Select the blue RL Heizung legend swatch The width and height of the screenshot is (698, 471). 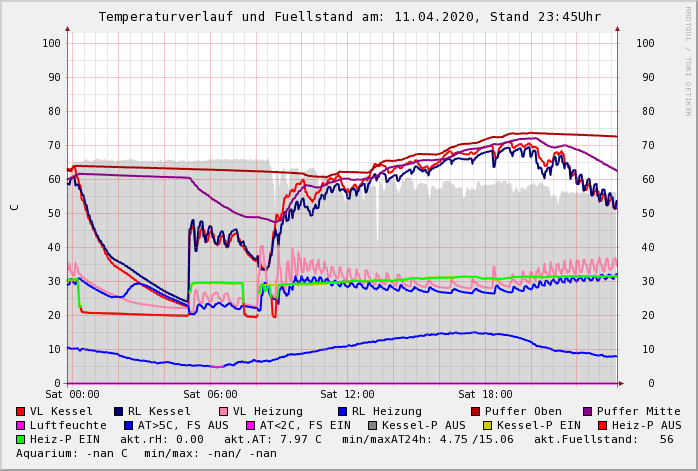point(343,412)
